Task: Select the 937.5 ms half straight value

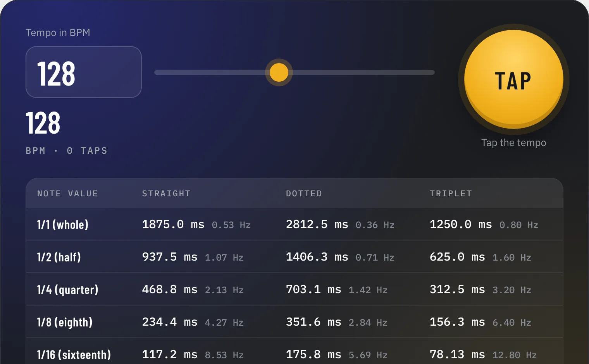Action: 170,257
